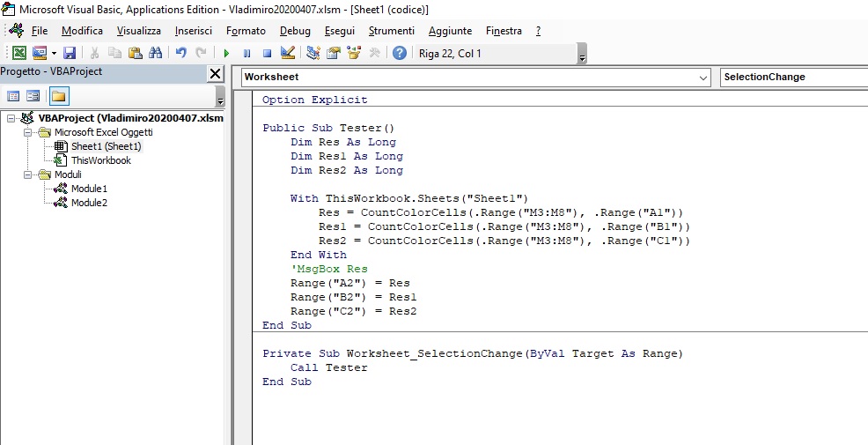This screenshot has height=445, width=868.
Task: Click the Redo arrow icon
Action: coord(201,53)
